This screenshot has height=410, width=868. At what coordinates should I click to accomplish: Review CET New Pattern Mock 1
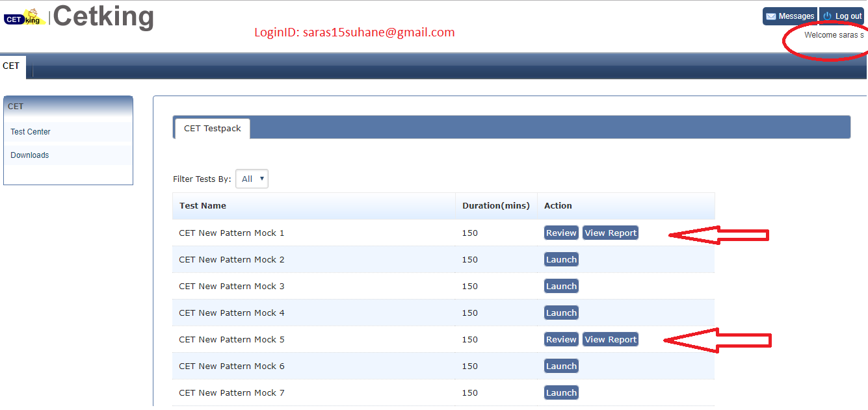coord(561,233)
